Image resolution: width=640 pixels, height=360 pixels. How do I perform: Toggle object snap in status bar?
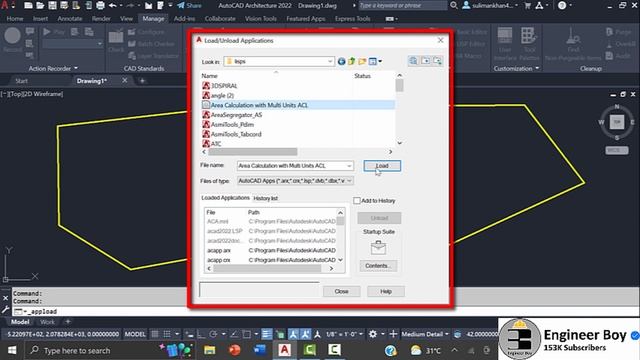[247, 334]
